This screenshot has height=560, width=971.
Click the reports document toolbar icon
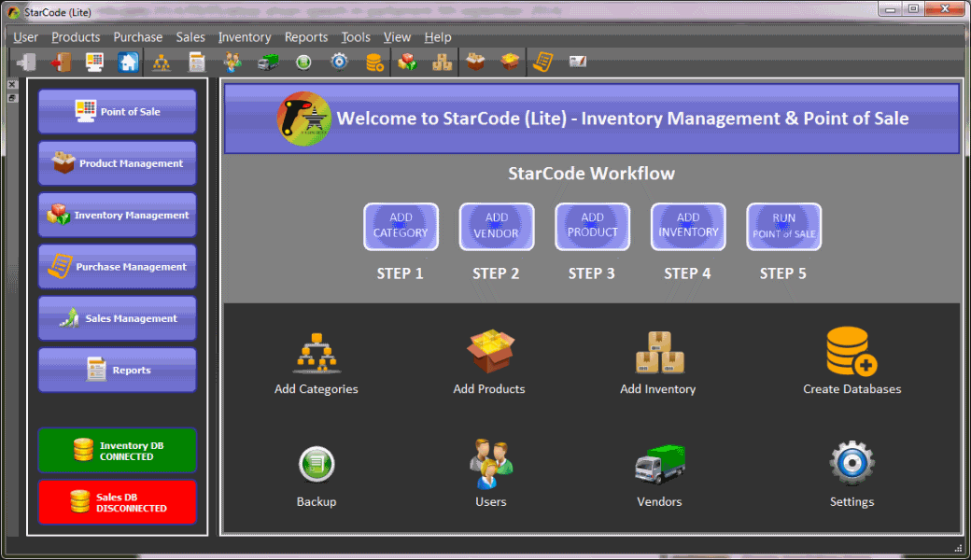click(197, 62)
